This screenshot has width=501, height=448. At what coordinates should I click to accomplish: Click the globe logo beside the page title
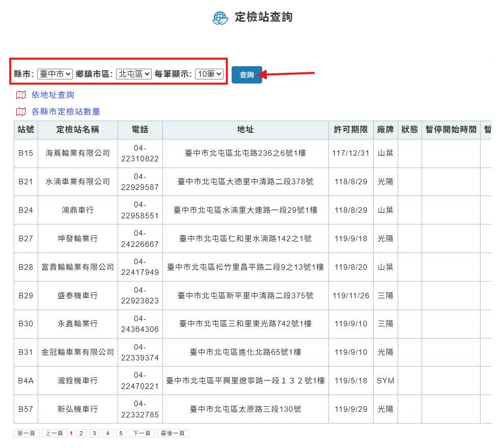point(220,18)
